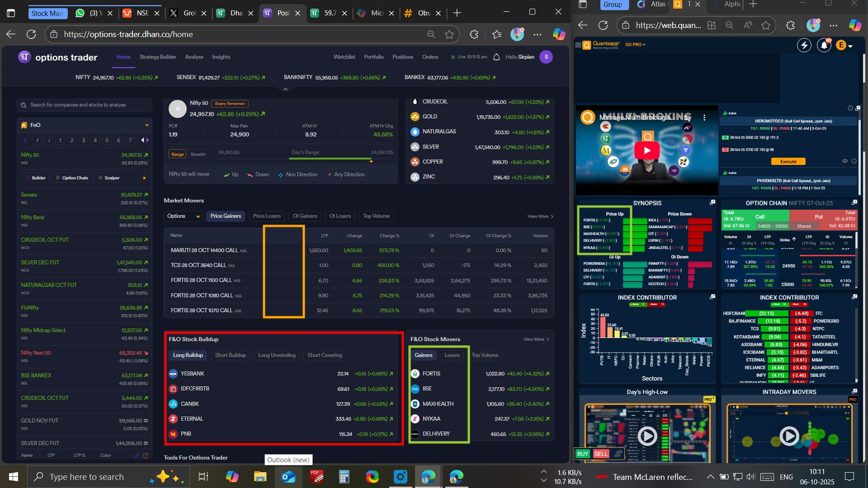Image resolution: width=868 pixels, height=488 pixels.
Task: Expand the Synopsis panel pop-out icon
Action: (712, 202)
